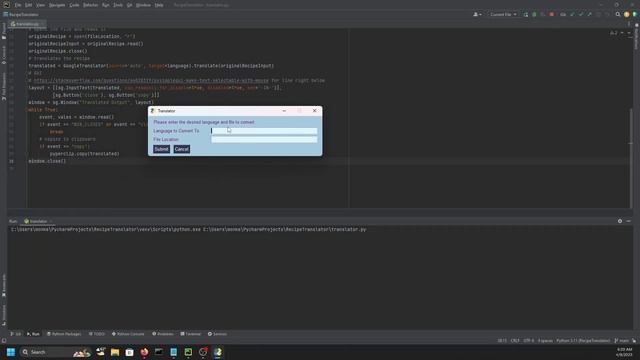Screen dimensions: 640x360
Task: Open the Git menu
Action: [x=129, y=5]
